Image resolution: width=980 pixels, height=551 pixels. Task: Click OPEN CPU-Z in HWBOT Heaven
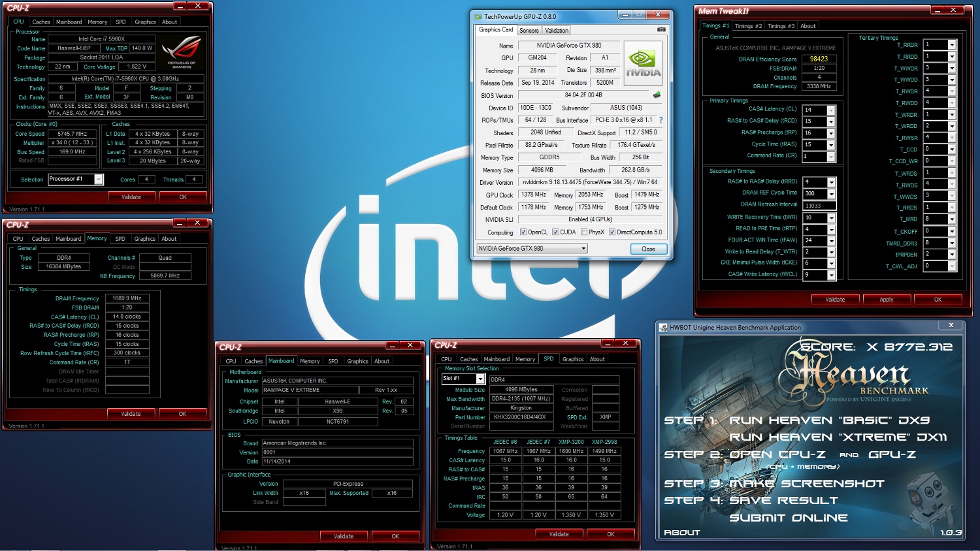click(x=777, y=454)
